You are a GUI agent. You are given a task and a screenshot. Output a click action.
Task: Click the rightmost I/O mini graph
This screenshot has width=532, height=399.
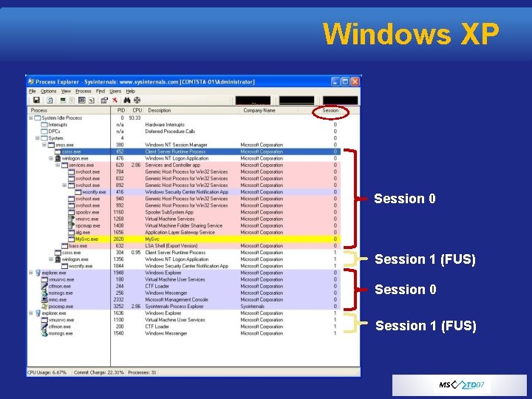click(341, 100)
